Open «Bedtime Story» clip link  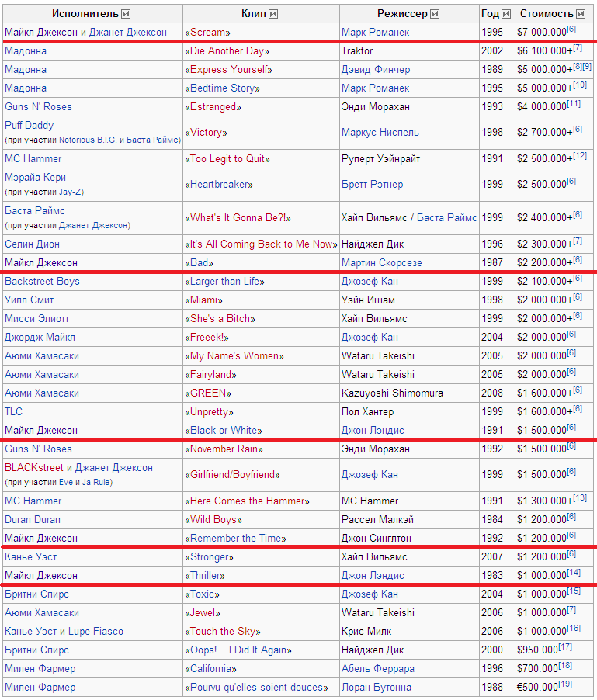tap(222, 88)
